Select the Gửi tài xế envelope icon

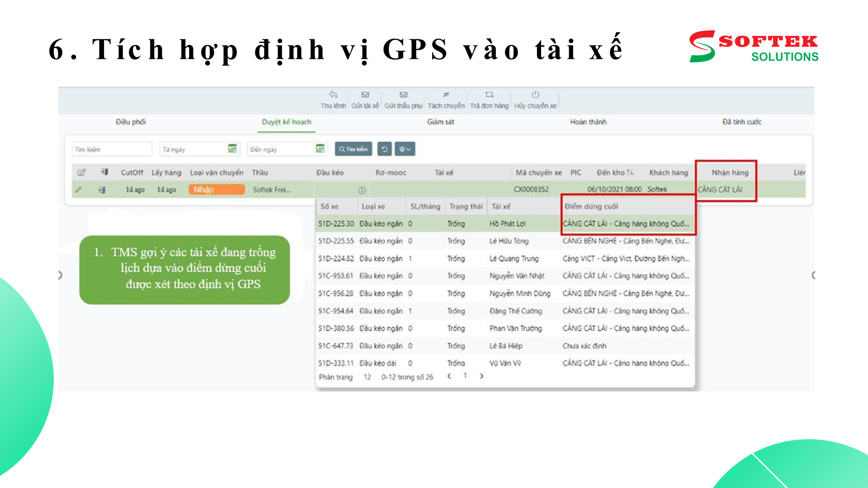tap(365, 95)
